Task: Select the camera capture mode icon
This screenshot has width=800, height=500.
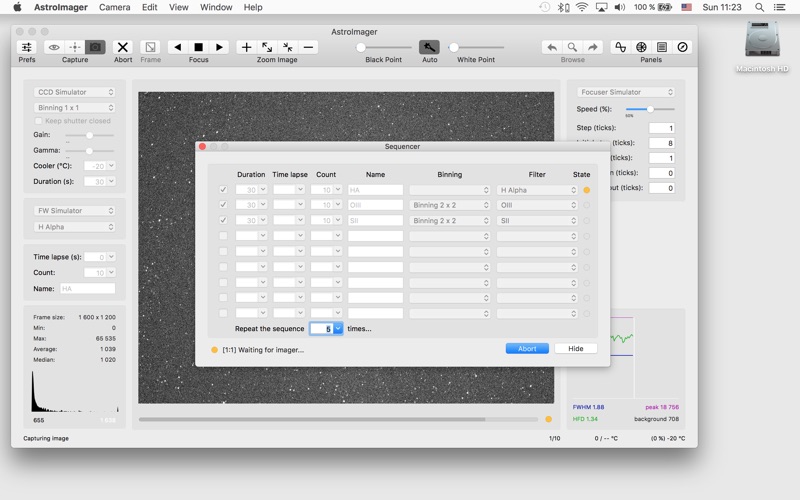Action: [x=95, y=47]
